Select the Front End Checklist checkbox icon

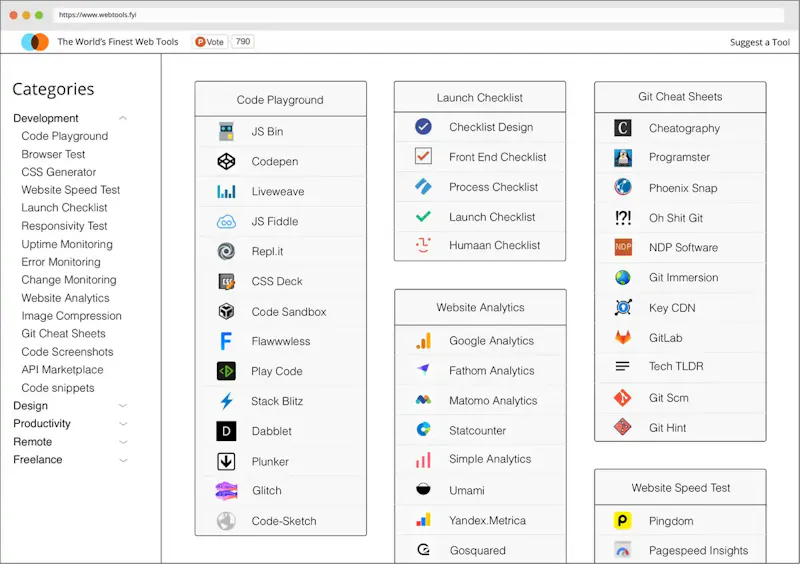tap(423, 156)
